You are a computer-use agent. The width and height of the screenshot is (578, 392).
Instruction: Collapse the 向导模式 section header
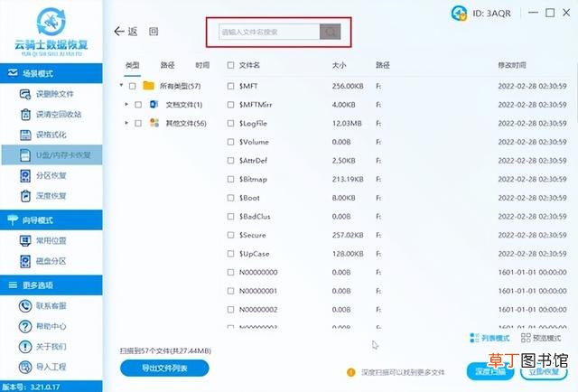(51, 219)
